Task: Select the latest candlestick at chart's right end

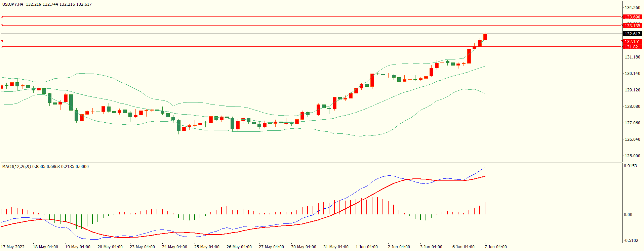Action: pyautogui.click(x=485, y=37)
